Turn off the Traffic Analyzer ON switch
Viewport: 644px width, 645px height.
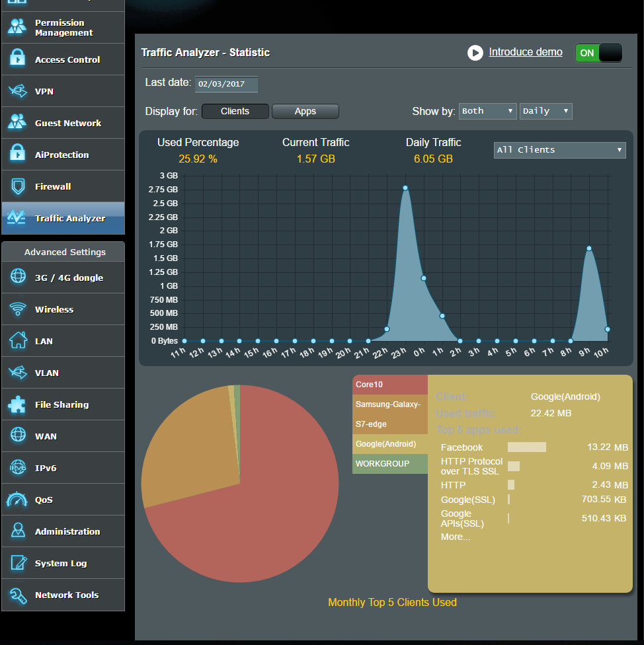pos(598,53)
